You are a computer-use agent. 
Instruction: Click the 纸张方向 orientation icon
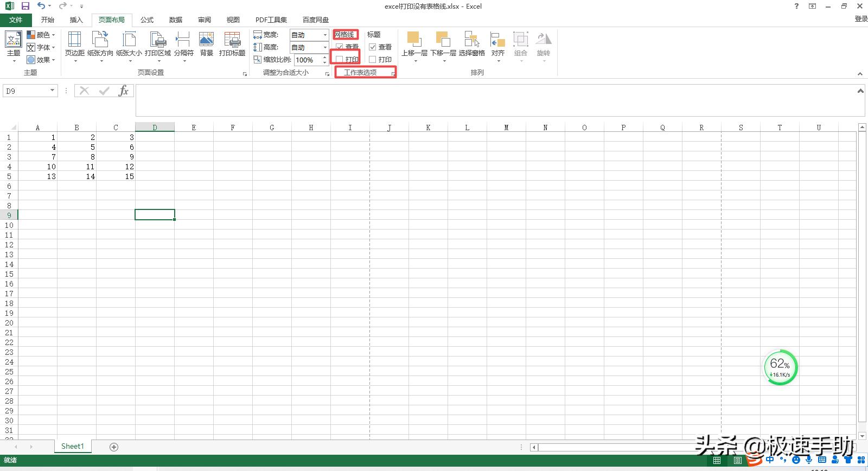[x=100, y=43]
